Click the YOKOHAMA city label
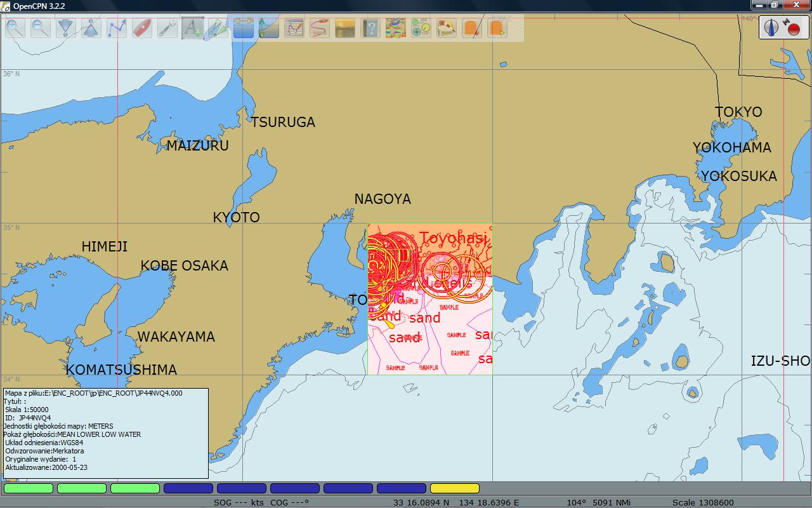Screen dimensions: 812x508 [731, 148]
